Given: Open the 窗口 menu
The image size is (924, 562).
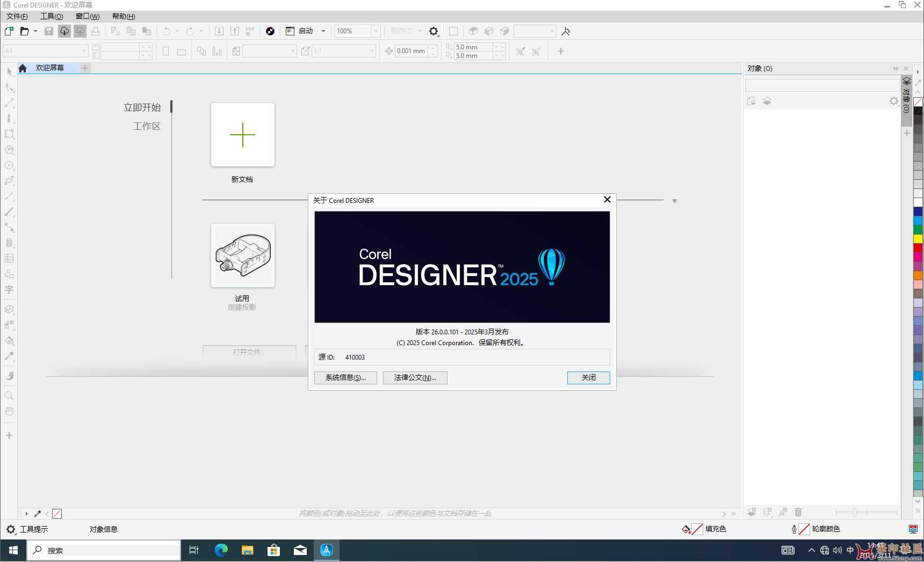Looking at the screenshot, I should click(88, 17).
